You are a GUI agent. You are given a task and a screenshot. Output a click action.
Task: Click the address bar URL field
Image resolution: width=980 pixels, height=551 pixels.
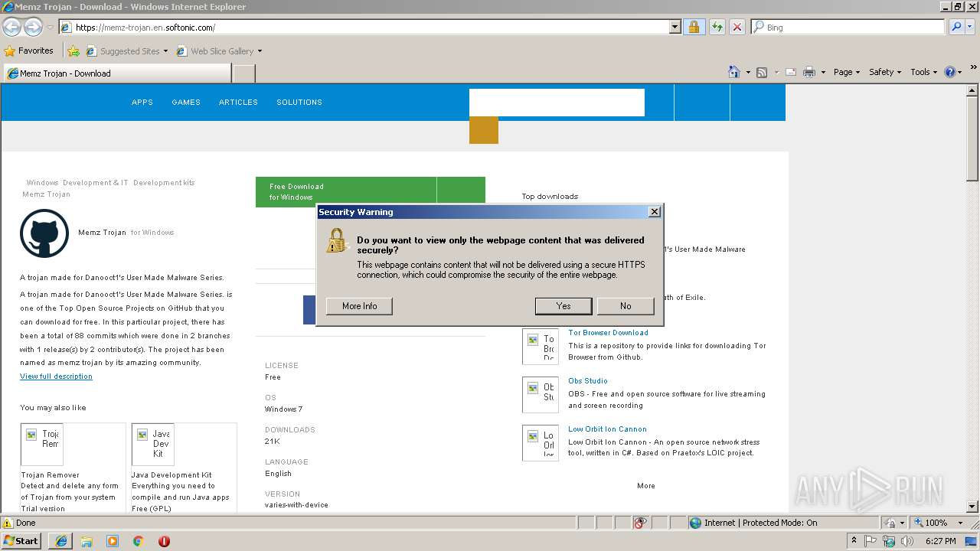(x=364, y=27)
